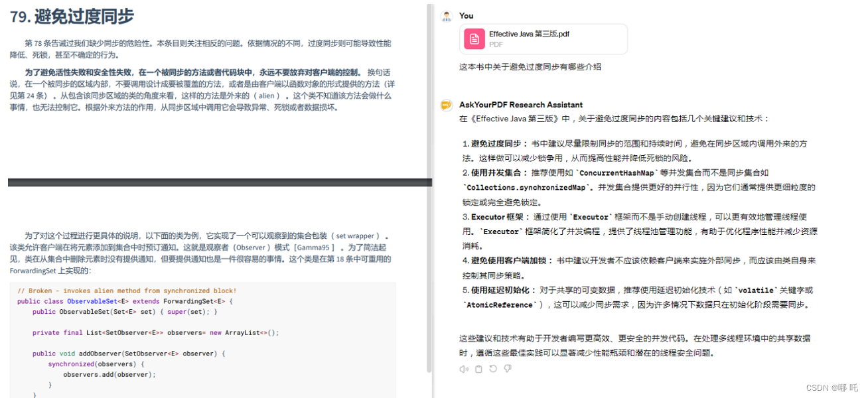This screenshot has width=868, height=398.
Task: Click the "PDF" file-type label under the filename
Action: pyautogui.click(x=496, y=44)
